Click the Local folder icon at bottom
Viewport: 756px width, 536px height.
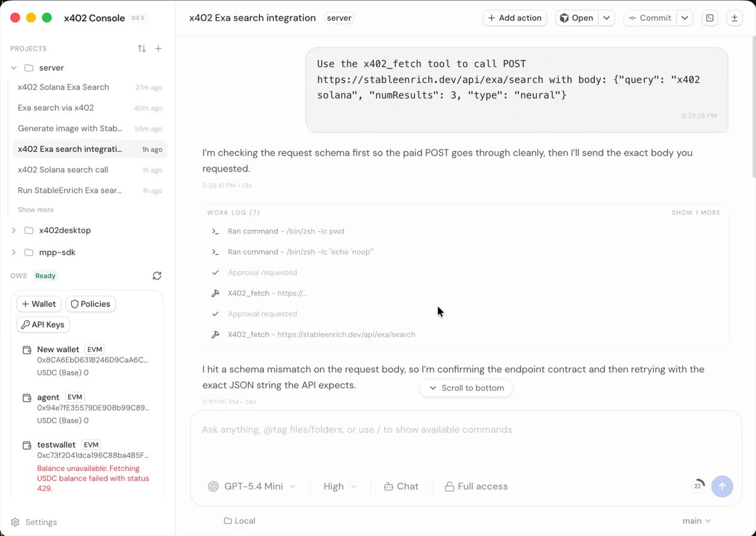pos(227,521)
